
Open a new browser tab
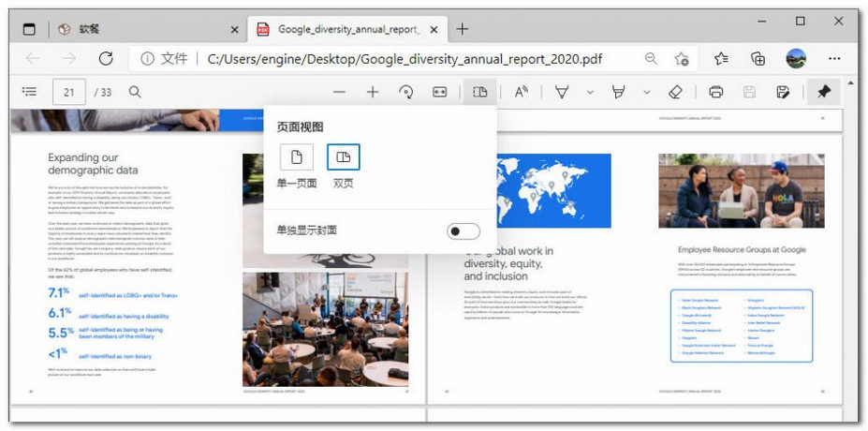click(462, 29)
